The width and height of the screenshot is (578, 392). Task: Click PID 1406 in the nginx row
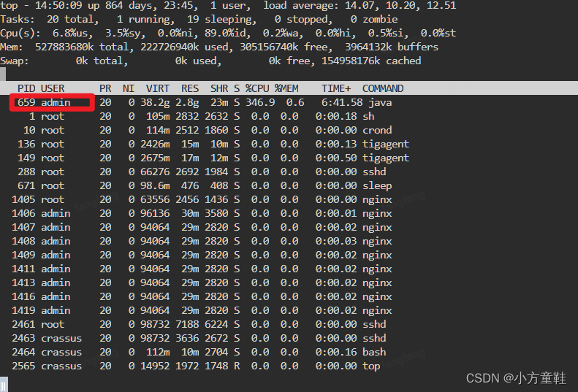click(23, 213)
